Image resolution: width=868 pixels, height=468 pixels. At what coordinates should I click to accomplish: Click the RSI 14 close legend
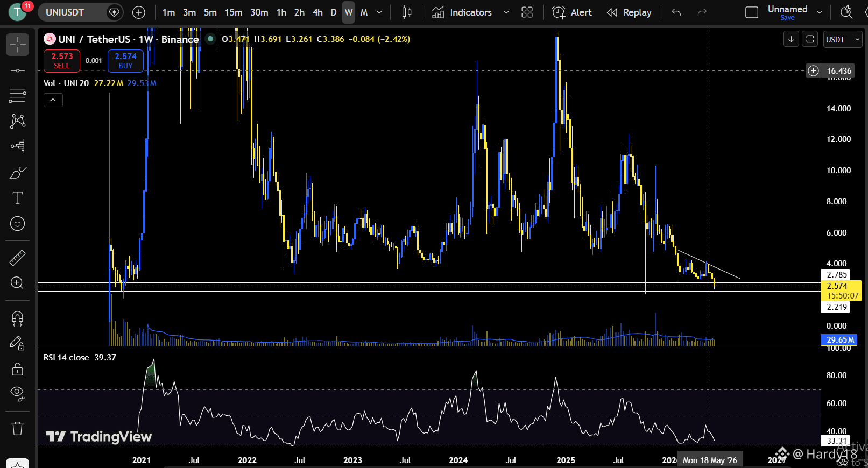(x=66, y=358)
